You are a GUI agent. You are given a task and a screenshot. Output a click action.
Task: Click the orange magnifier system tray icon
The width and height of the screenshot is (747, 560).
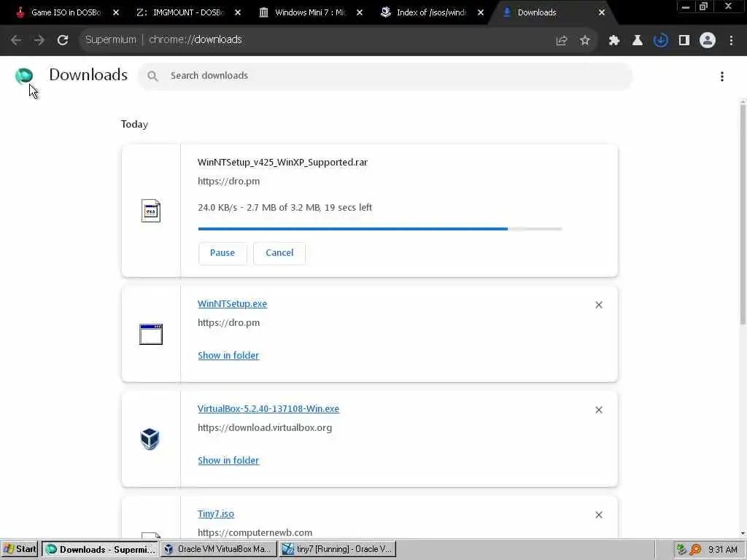coord(695,550)
